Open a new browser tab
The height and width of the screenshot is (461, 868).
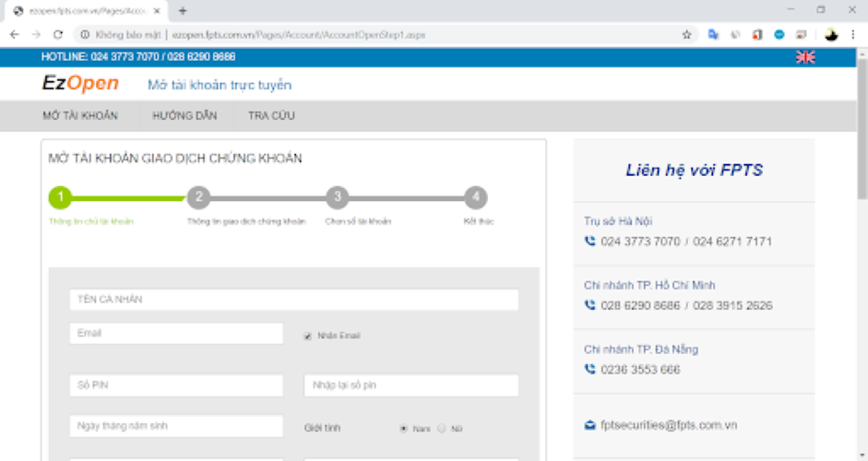click(x=183, y=10)
